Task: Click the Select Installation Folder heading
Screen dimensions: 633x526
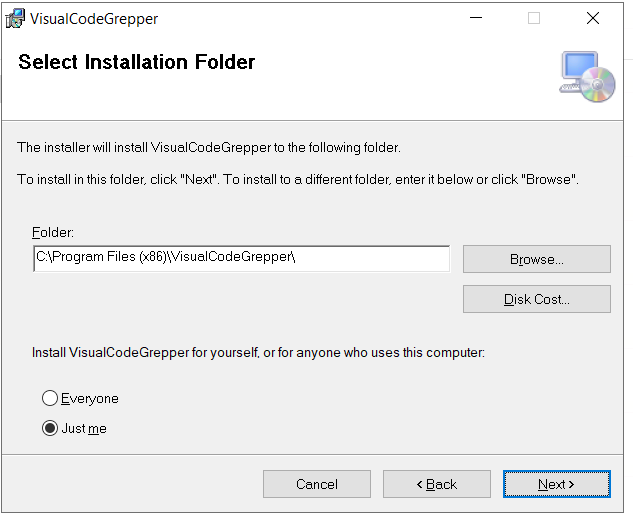Action: click(136, 62)
